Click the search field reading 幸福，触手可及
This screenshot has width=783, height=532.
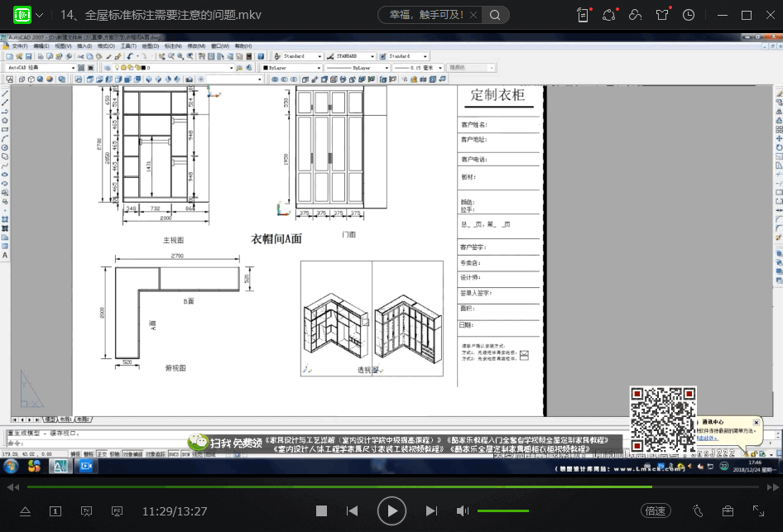click(x=426, y=15)
